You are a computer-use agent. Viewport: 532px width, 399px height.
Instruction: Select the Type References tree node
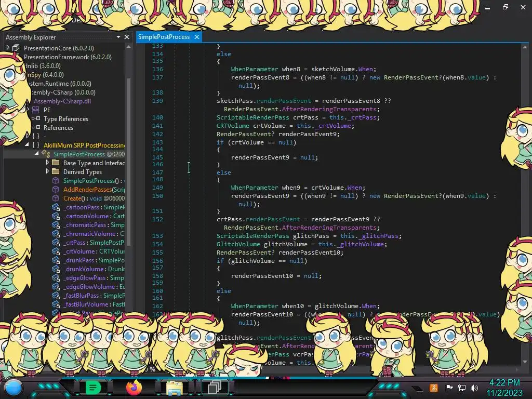66,119
